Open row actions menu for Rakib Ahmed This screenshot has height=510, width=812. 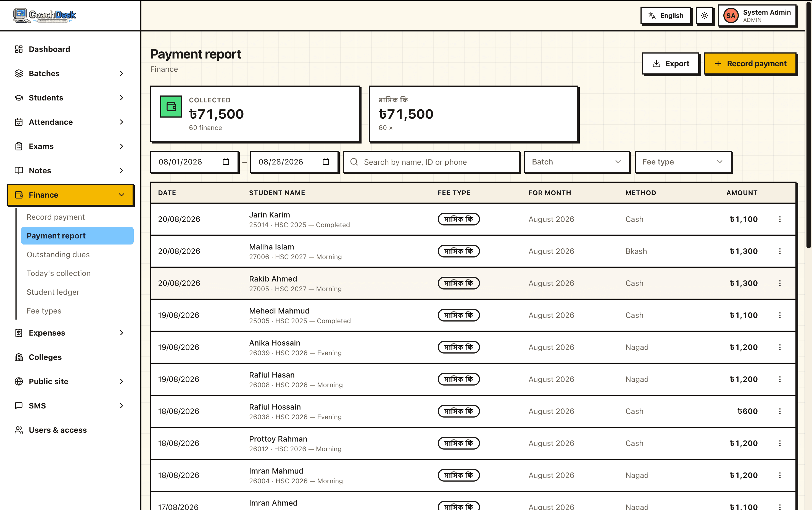point(780,283)
